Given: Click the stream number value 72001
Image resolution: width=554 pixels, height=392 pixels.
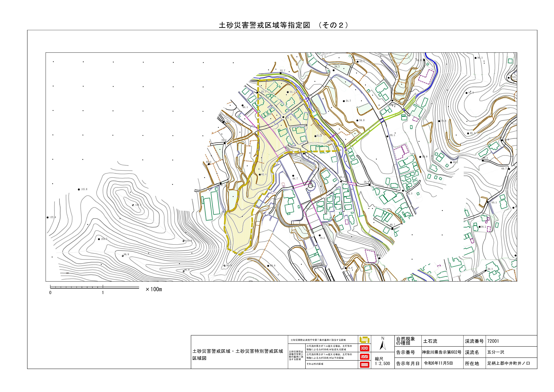Looking at the screenshot, I should tap(493, 341).
